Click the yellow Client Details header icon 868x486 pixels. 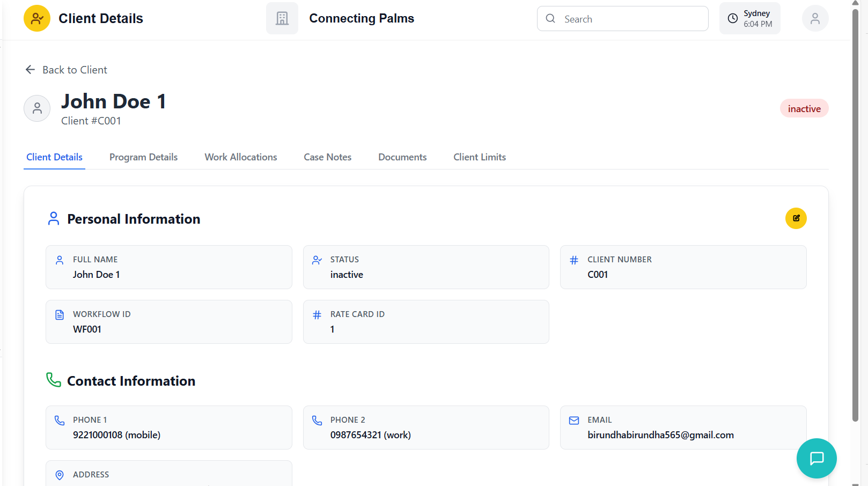coord(37,19)
